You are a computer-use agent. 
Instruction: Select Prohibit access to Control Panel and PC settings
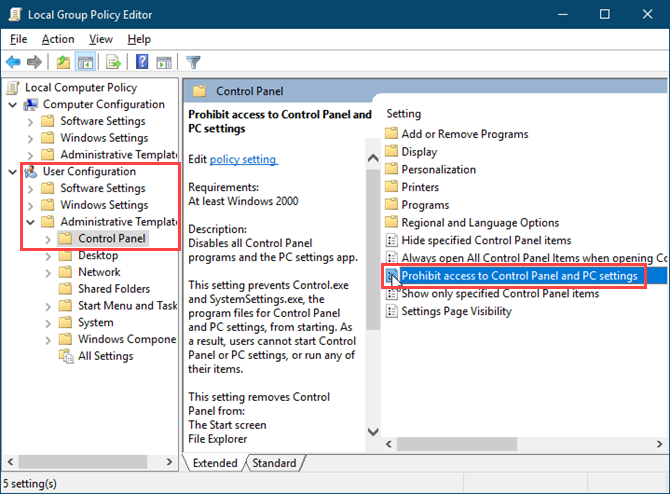point(519,276)
